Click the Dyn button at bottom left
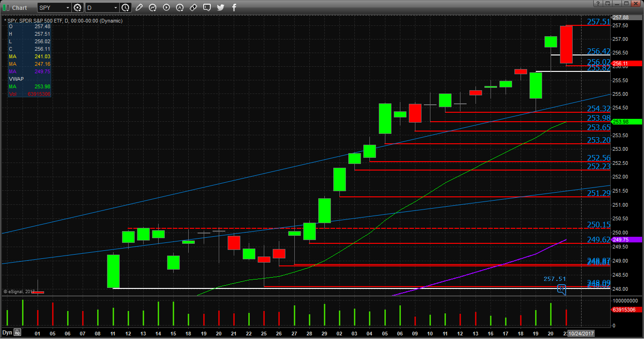 coord(8,333)
